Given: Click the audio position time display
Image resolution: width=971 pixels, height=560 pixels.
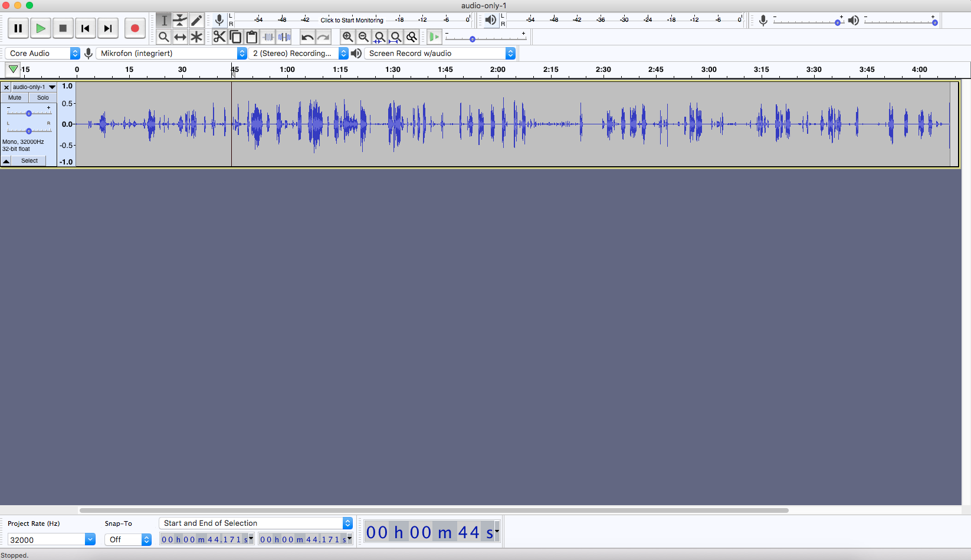Looking at the screenshot, I should [x=432, y=532].
